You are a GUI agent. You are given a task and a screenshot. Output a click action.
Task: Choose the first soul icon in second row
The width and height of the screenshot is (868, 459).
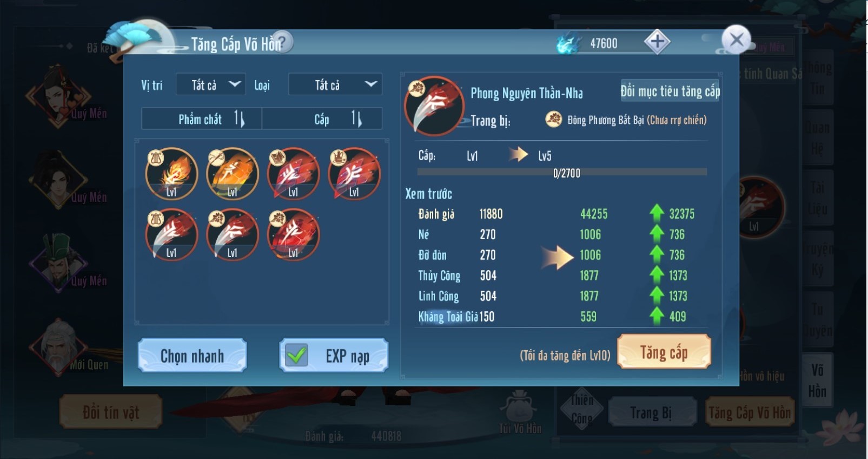point(171,235)
